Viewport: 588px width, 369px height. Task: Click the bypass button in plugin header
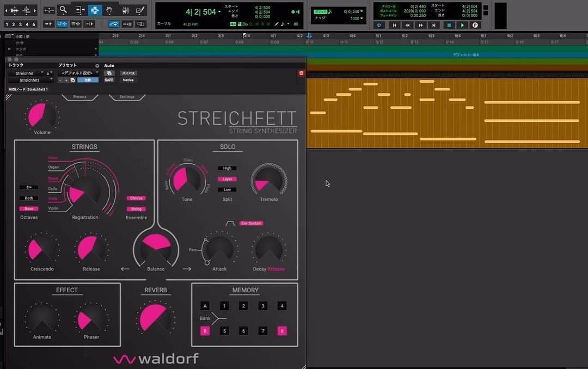click(128, 73)
